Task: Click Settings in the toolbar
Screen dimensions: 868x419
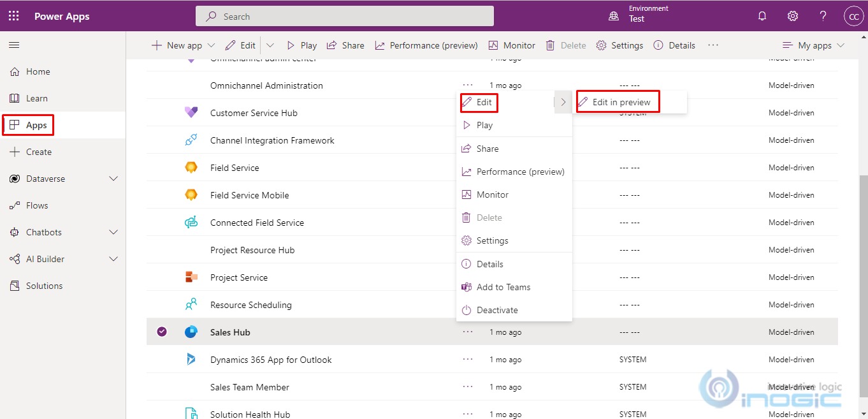Action: [620, 45]
